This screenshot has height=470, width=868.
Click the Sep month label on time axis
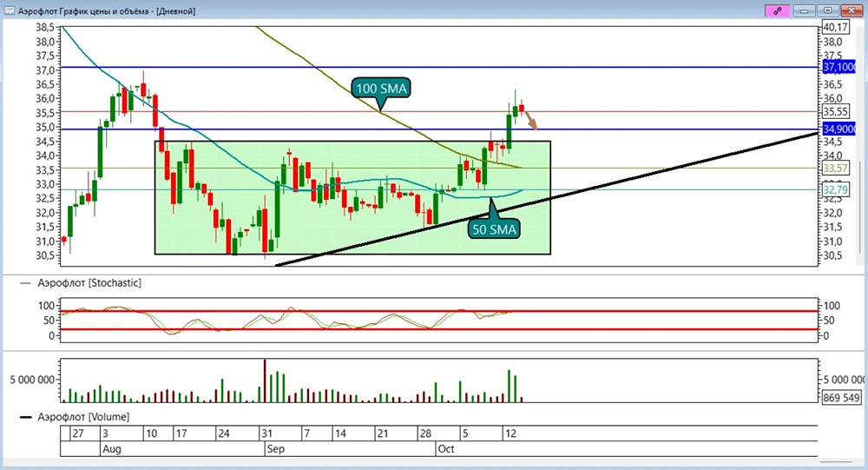tap(276, 449)
